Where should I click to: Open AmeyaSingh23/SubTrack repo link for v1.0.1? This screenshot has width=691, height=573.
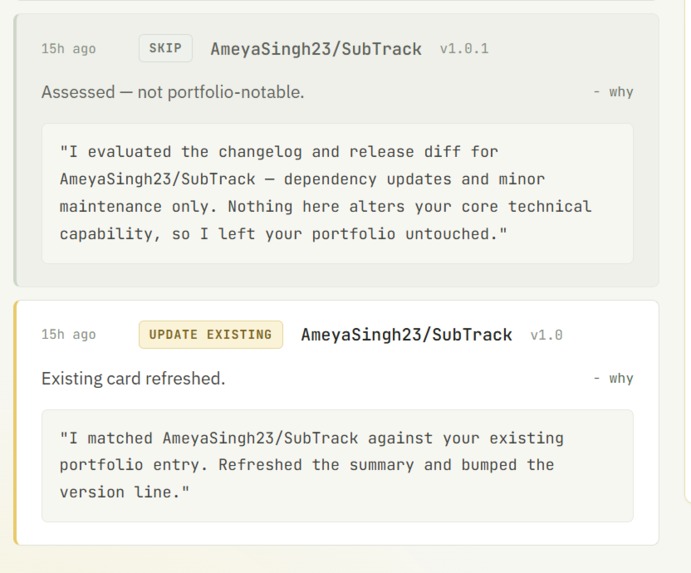(x=316, y=48)
